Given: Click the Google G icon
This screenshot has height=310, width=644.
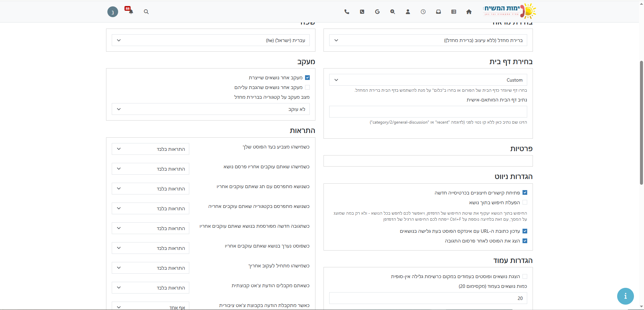Looking at the screenshot, I should pyautogui.click(x=377, y=12).
